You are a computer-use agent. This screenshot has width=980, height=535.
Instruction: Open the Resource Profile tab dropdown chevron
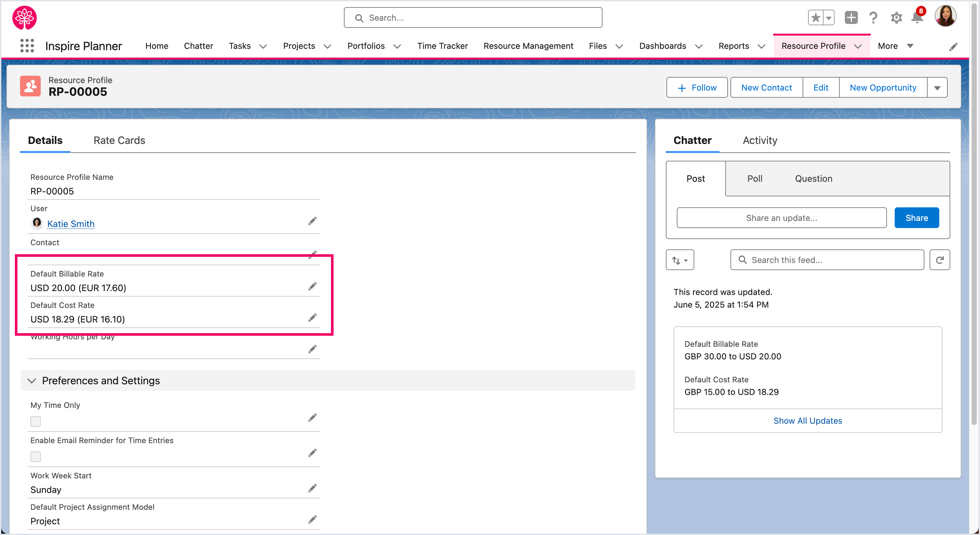[857, 47]
